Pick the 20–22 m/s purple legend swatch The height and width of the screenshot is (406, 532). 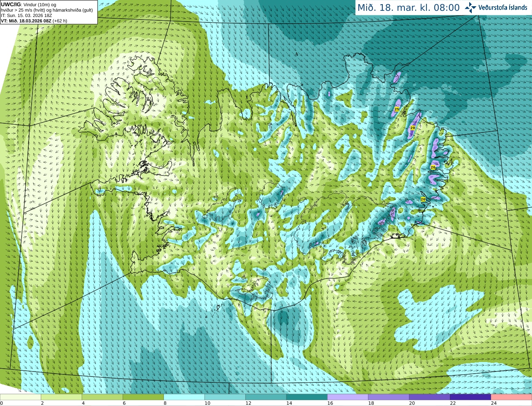tap(429, 397)
